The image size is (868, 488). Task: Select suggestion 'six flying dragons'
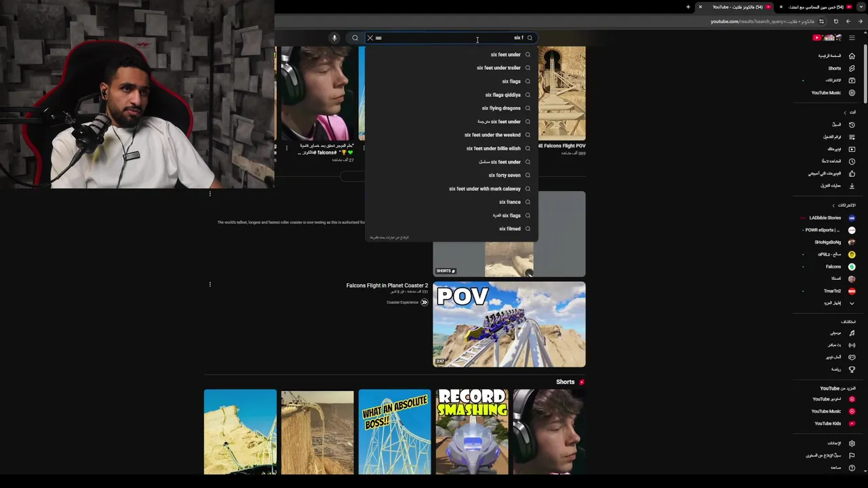[x=451, y=108]
